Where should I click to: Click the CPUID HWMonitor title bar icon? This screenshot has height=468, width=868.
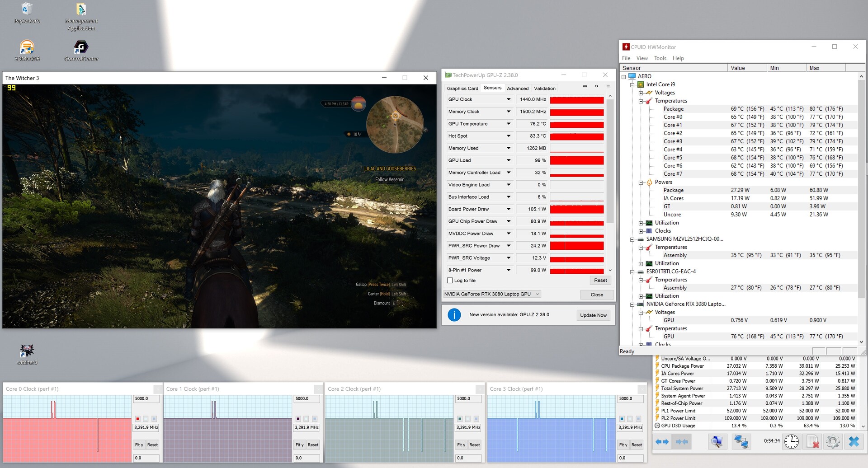pos(626,47)
